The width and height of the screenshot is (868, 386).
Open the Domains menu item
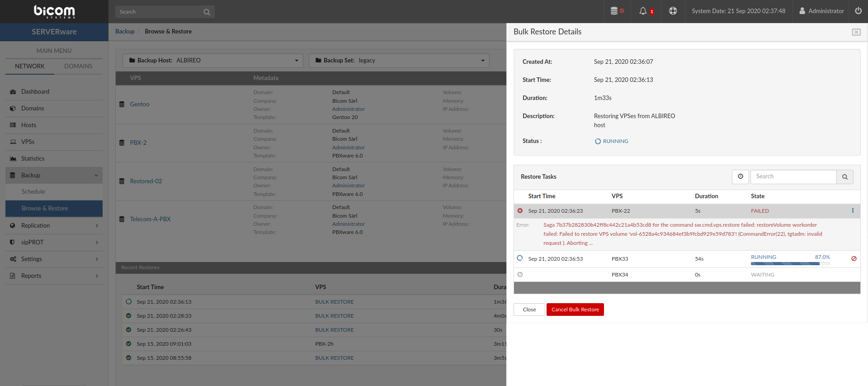click(54, 109)
